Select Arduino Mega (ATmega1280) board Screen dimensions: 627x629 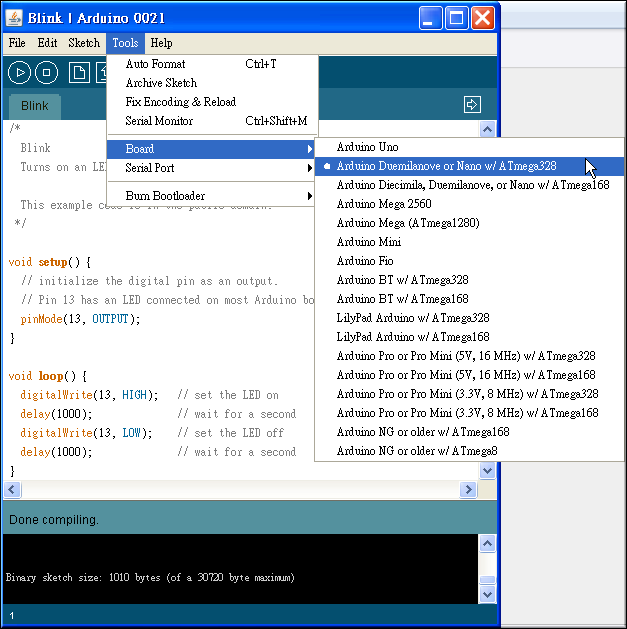pyautogui.click(x=469, y=223)
